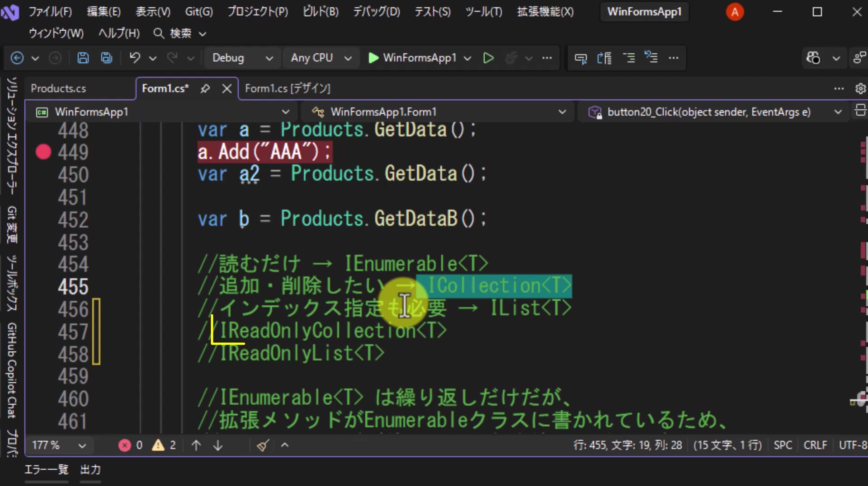Go to the previous issue with the up arrow
Viewport: 868px width, 486px height.
point(196,445)
